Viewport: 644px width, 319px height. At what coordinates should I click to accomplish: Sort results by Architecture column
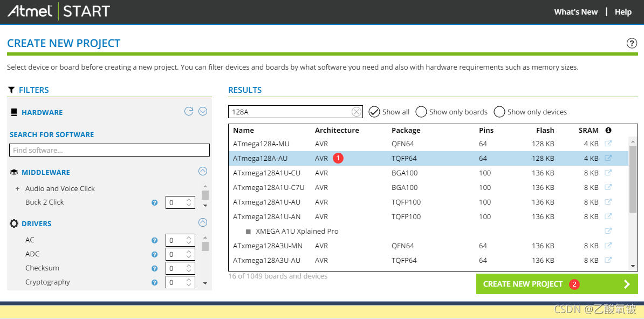coord(337,130)
